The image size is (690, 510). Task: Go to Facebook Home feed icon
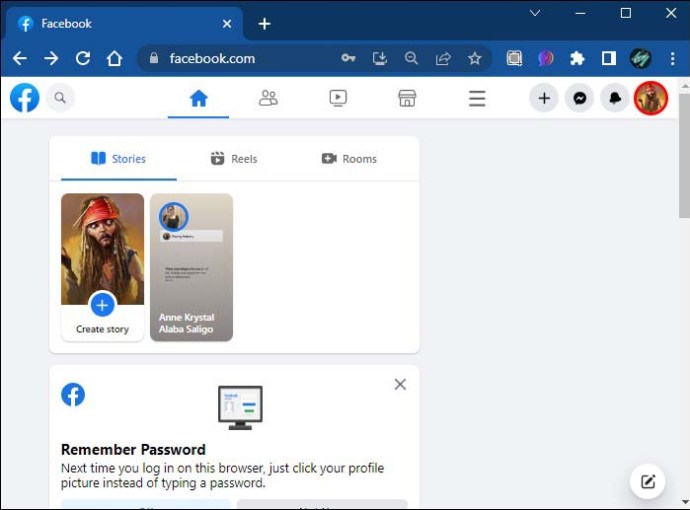click(198, 98)
